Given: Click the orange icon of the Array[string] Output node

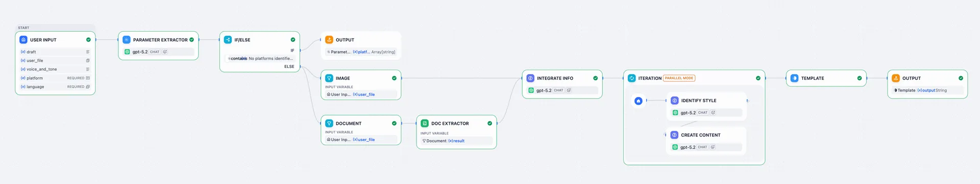Looking at the screenshot, I should (329, 39).
